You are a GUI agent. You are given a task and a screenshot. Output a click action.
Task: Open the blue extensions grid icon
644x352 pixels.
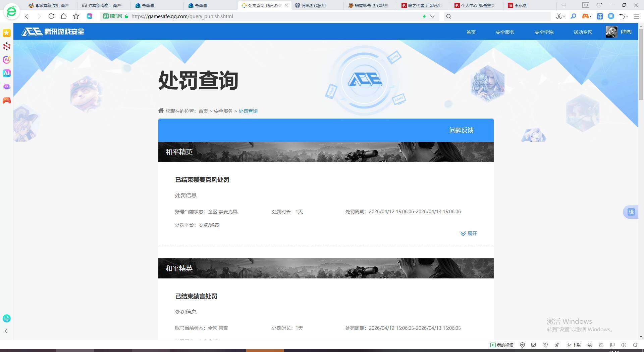(x=611, y=16)
